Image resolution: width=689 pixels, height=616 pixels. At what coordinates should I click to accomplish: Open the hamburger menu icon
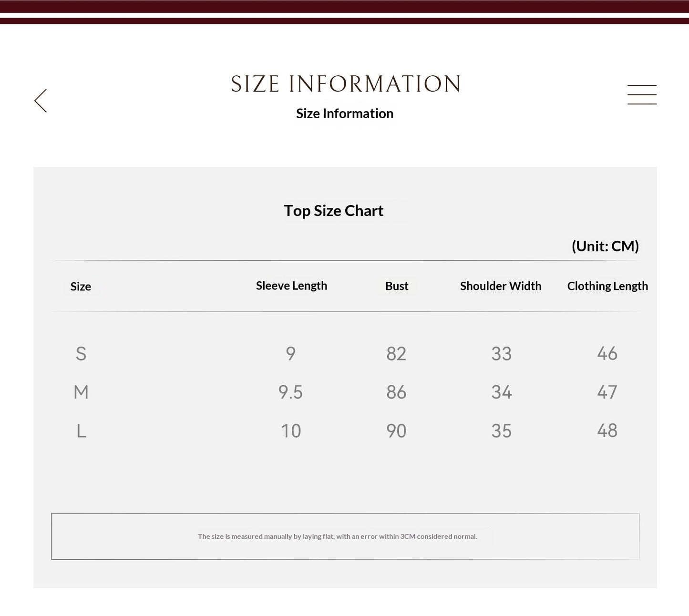point(642,94)
